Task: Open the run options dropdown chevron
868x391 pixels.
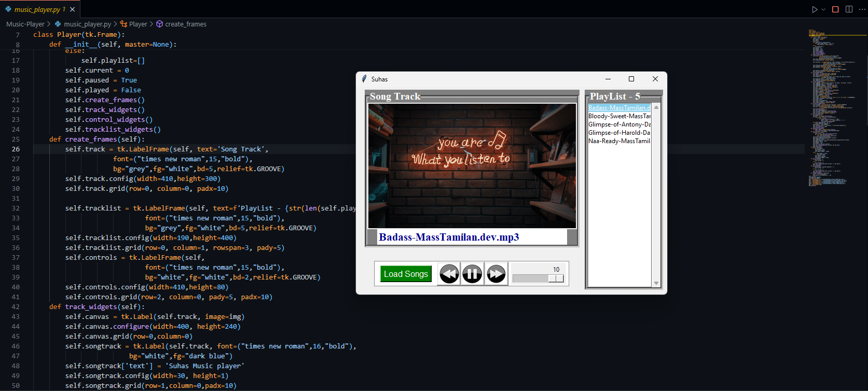Action: click(x=823, y=9)
